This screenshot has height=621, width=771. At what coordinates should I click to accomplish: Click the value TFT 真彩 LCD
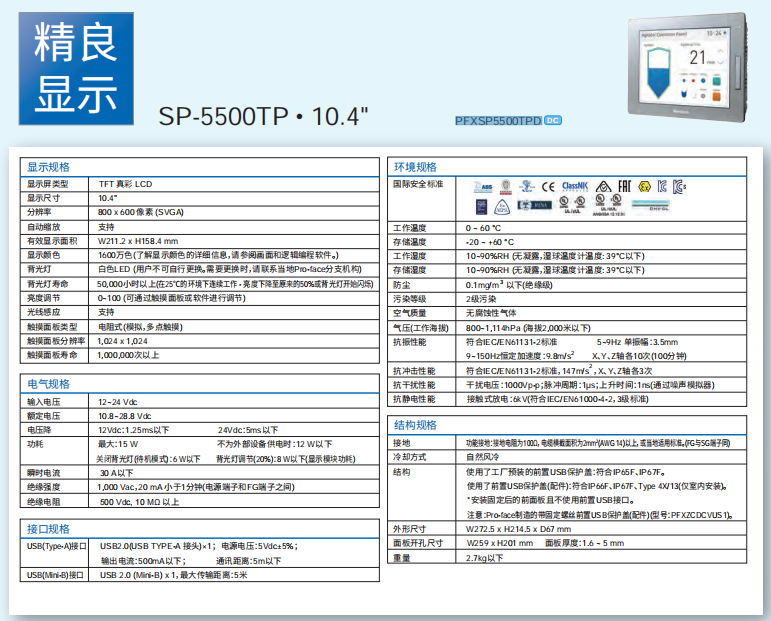[x=125, y=184]
